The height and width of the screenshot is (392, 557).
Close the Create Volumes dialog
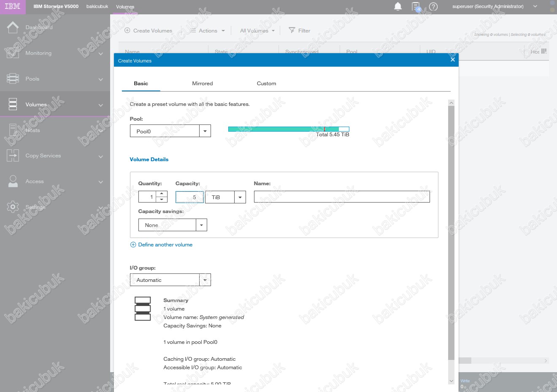452,59
